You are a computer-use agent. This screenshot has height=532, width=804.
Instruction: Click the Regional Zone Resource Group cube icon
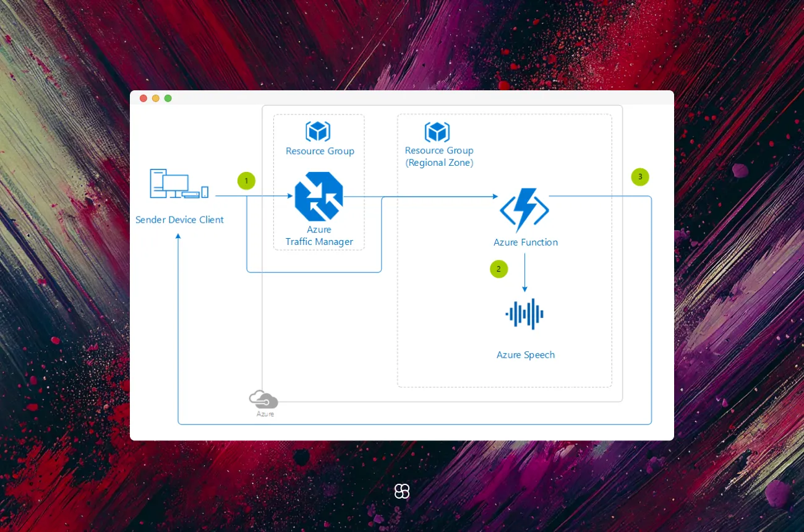(437, 132)
